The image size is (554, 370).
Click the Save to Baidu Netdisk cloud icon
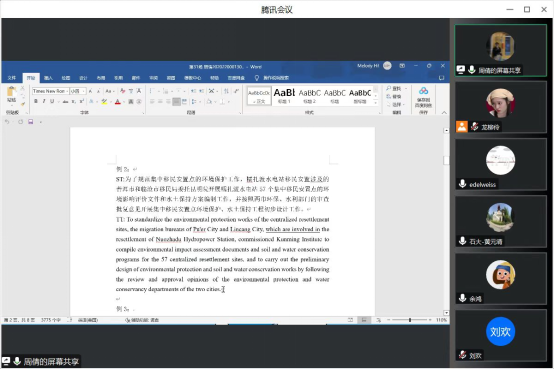click(423, 91)
